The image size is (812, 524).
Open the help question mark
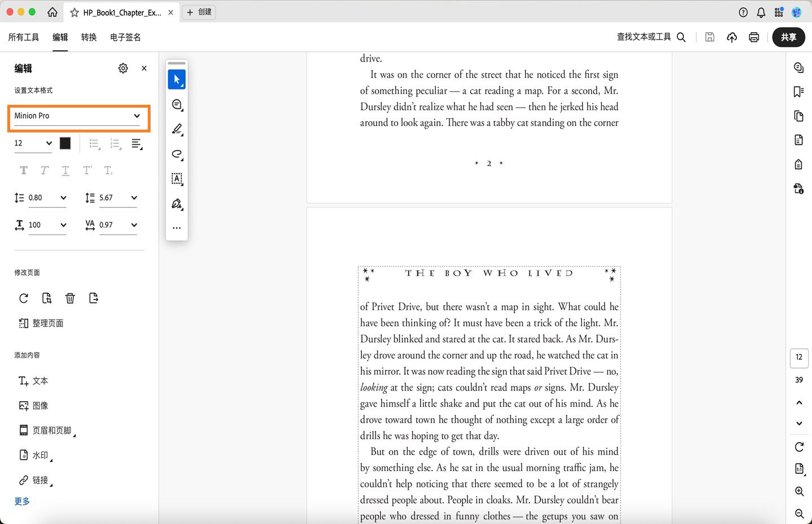click(743, 12)
